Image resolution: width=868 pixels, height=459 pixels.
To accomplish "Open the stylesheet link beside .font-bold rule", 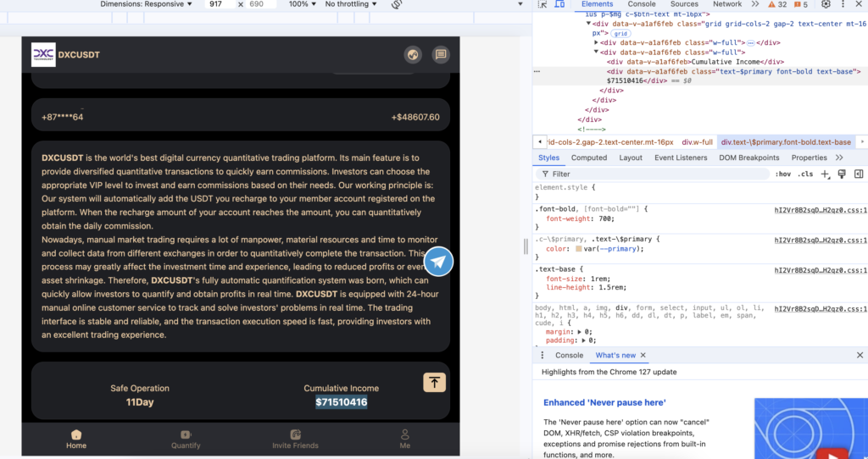I will (821, 209).
